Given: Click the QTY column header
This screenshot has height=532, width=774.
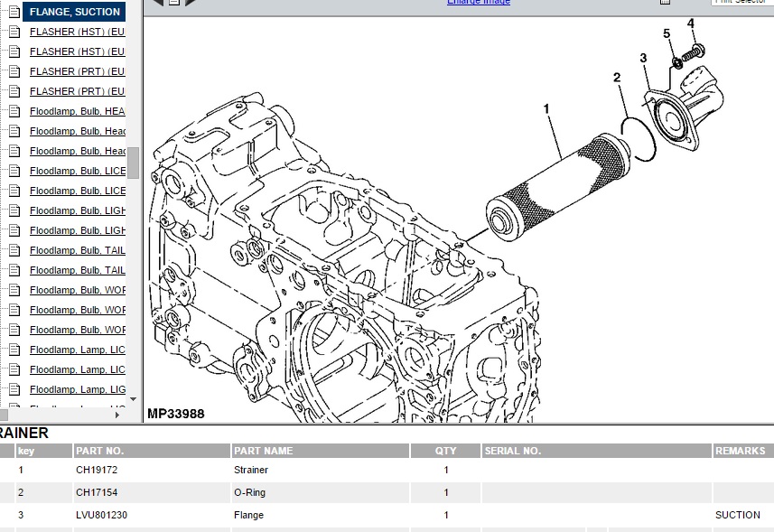Looking at the screenshot, I should (x=446, y=451).
